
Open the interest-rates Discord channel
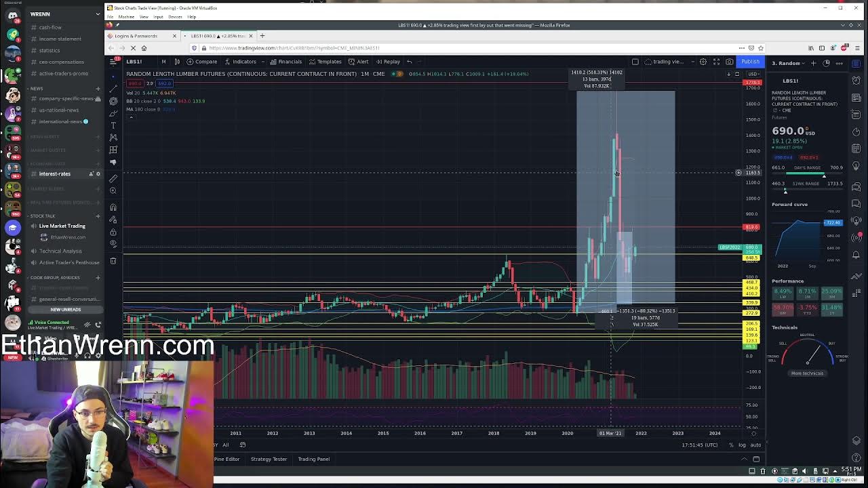click(54, 174)
